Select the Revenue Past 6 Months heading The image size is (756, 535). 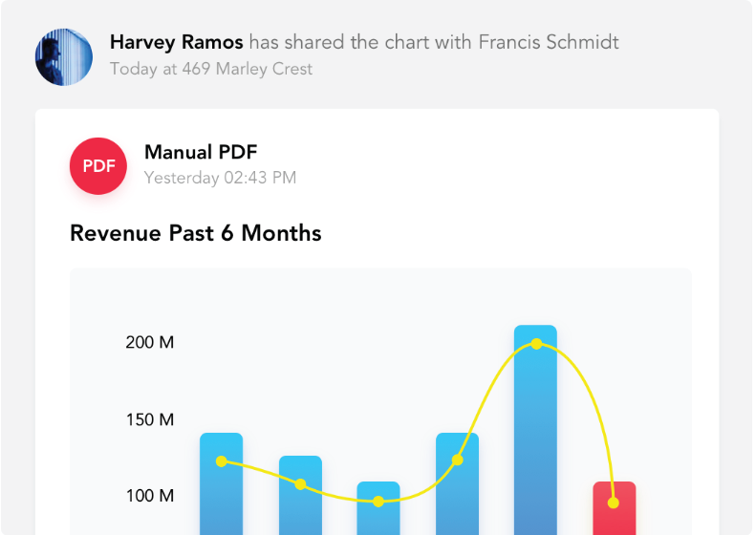click(196, 233)
